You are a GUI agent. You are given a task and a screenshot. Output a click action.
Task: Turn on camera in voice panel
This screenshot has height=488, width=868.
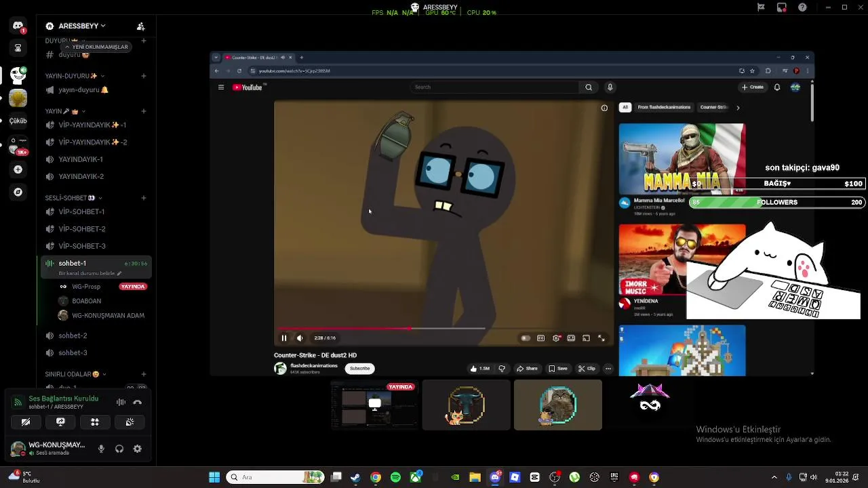coord(26,422)
